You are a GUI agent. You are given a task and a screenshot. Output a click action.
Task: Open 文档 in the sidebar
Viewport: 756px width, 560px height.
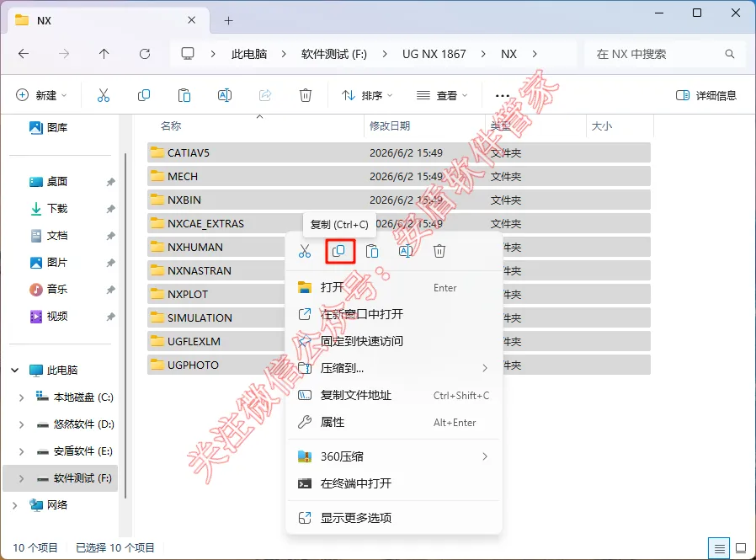tap(57, 236)
